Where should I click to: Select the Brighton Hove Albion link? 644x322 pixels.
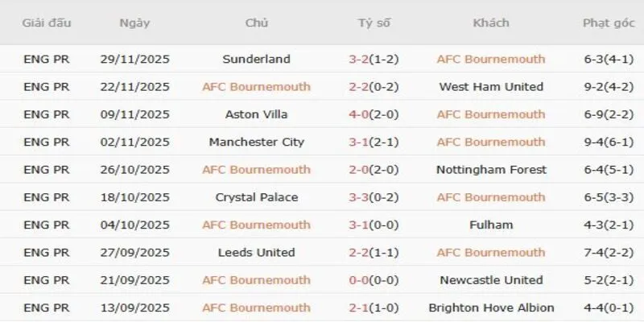coord(491,308)
